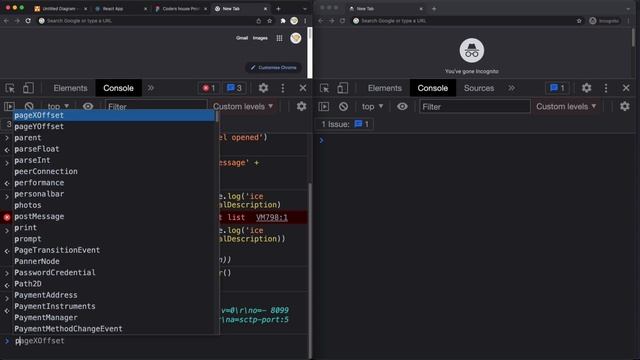Choose PaymentMethodChangeEvent autocomplete suggestion
This screenshot has width=640, height=360.
(114, 329)
